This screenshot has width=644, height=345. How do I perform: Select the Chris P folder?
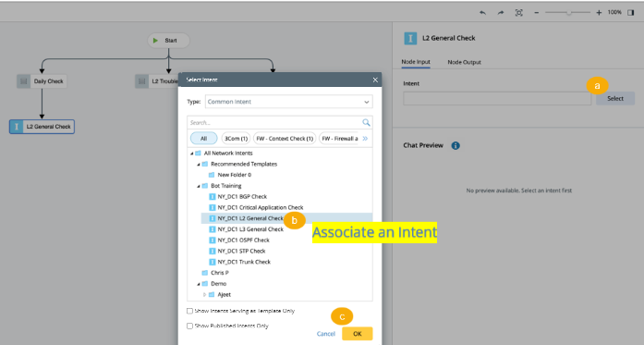coord(220,273)
